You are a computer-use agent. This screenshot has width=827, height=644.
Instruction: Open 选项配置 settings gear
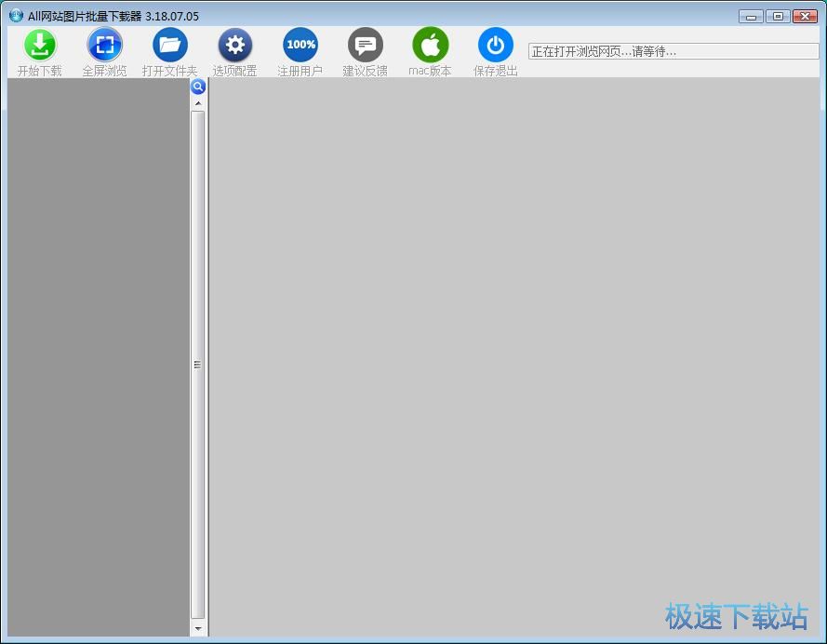[x=235, y=45]
